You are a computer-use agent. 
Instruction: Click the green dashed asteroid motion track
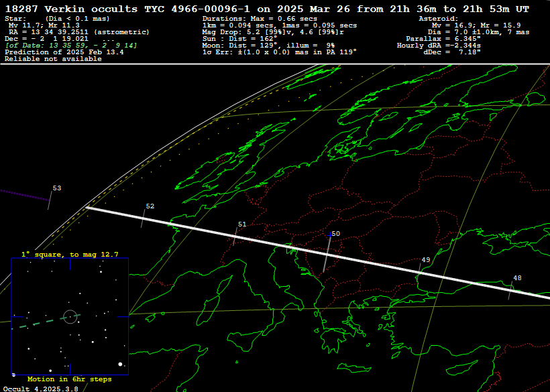[46, 322]
